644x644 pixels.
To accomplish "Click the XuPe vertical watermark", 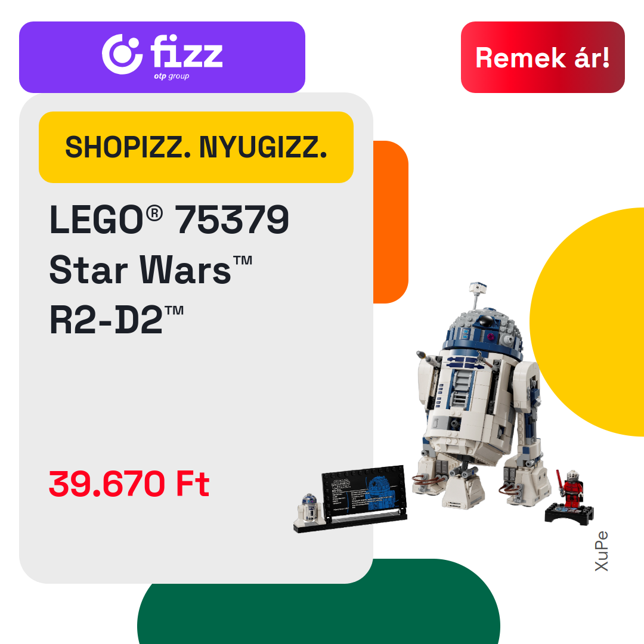I will click(601, 551).
